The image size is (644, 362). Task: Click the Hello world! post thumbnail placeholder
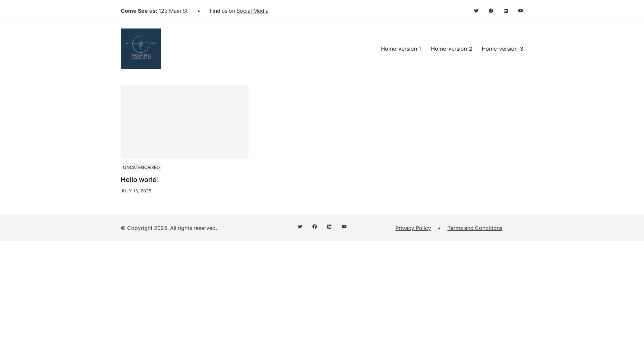point(184,122)
